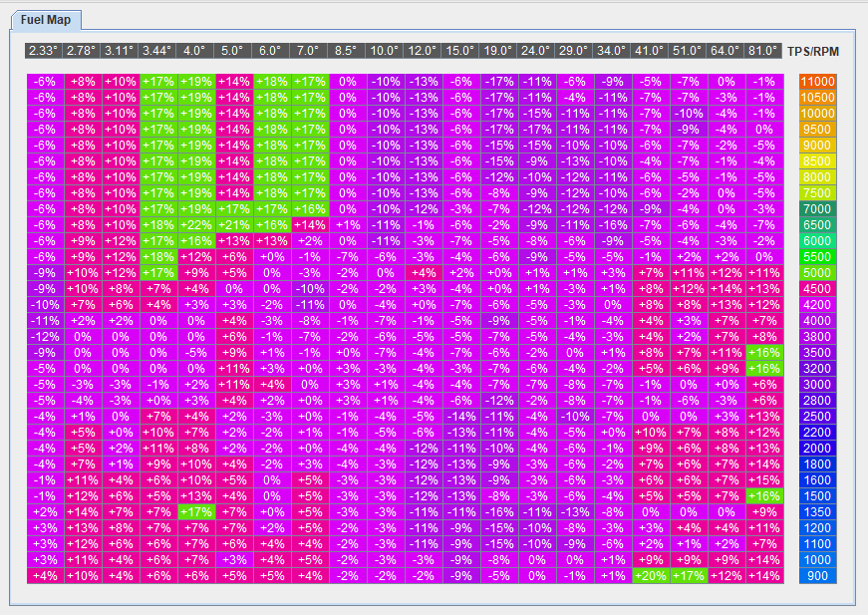Click the 2000 RPM row label
The image size is (868, 615).
click(x=817, y=449)
